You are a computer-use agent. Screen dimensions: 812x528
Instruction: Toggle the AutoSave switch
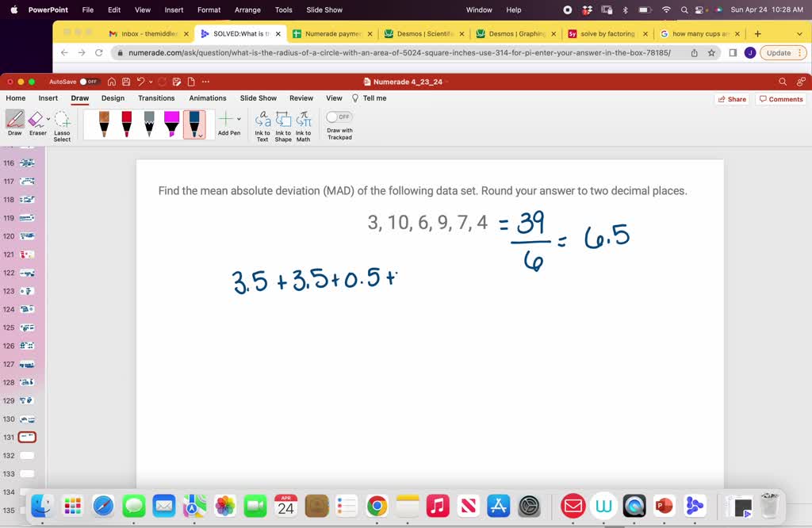click(90, 82)
